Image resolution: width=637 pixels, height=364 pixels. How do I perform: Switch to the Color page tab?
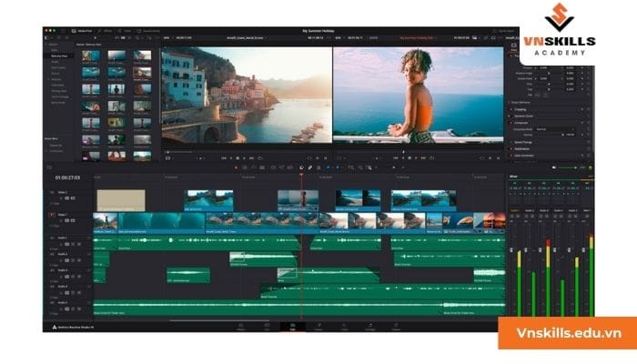pos(345,327)
